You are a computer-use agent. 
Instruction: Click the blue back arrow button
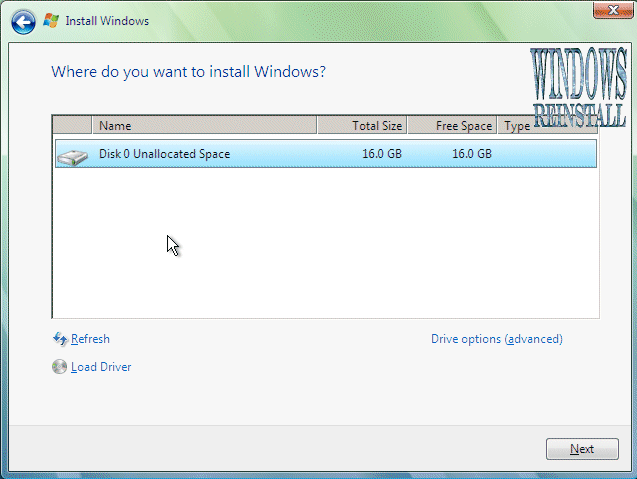[23, 21]
